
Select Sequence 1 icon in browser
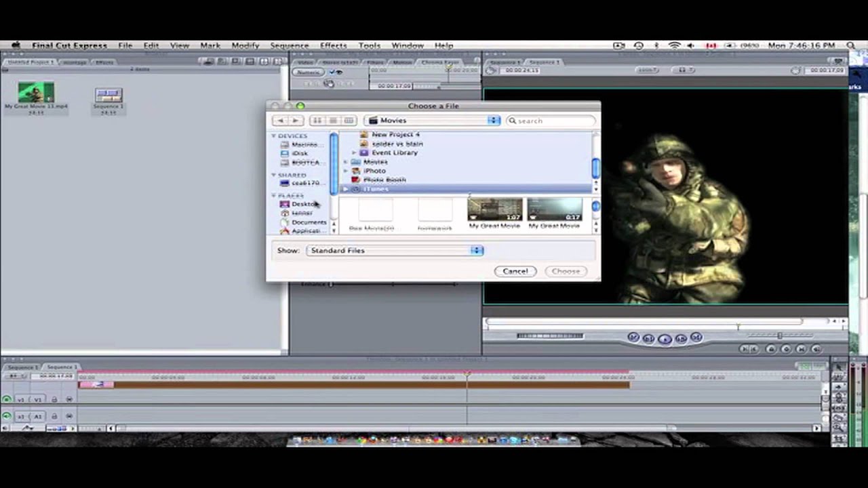pyautogui.click(x=108, y=95)
